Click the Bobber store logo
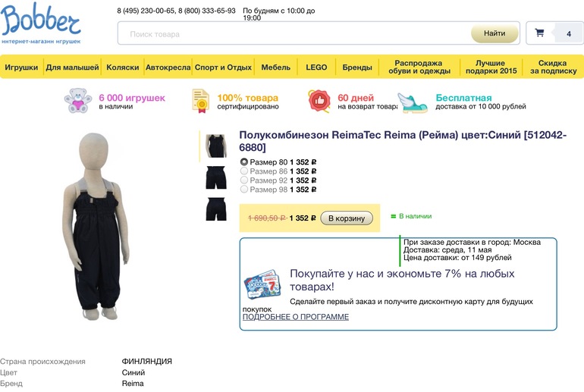 click(41, 24)
